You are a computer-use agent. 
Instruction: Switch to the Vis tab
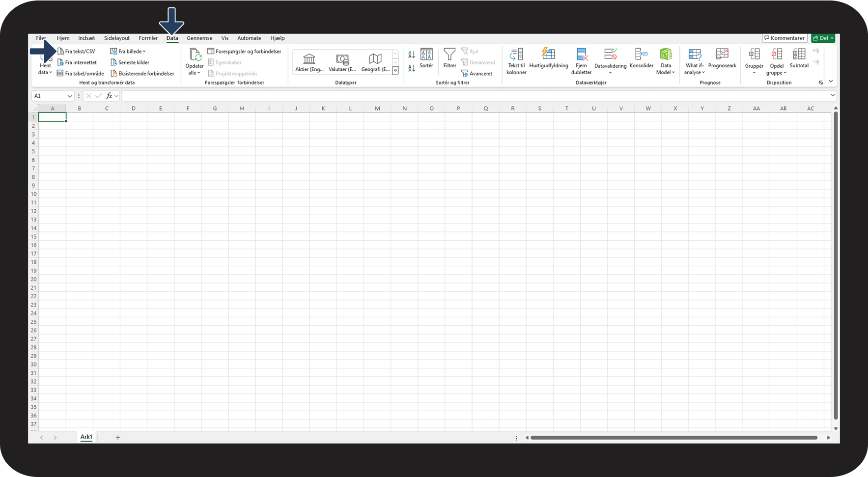(225, 38)
